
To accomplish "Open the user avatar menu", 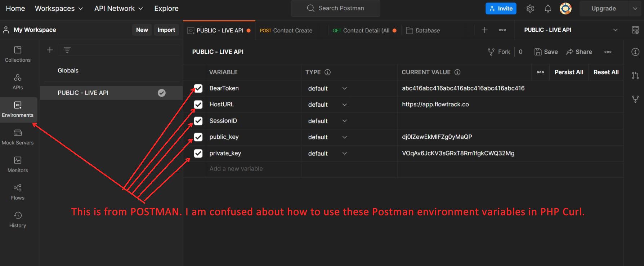I will pos(565,9).
